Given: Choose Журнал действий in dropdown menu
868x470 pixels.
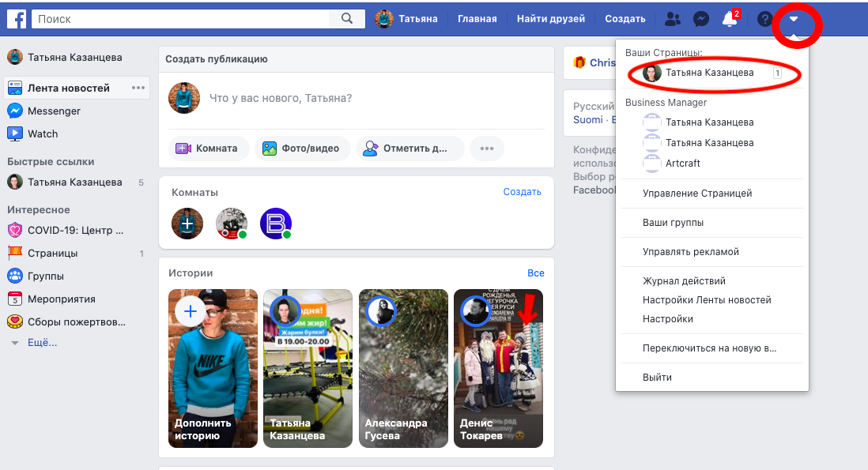Looking at the screenshot, I should [x=684, y=281].
